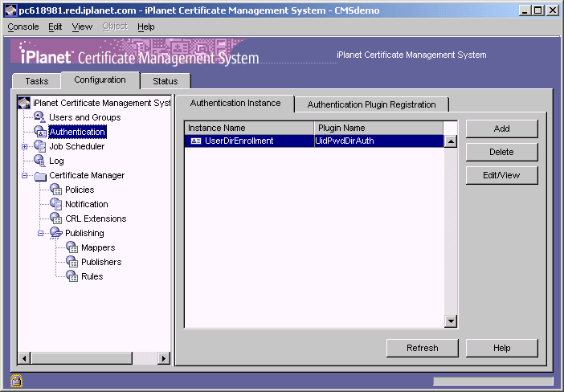The height and width of the screenshot is (392, 564).
Task: Click instance list scroll up arrow
Action: coord(451,141)
